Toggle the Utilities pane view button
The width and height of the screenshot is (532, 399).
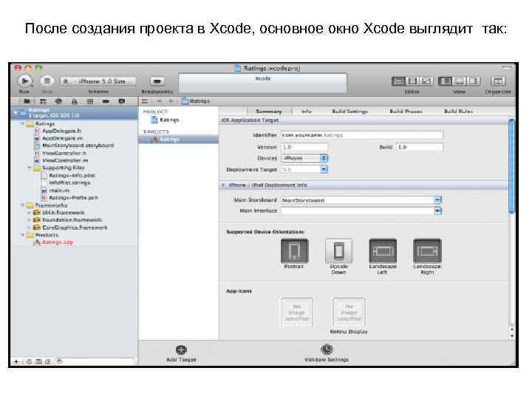(474, 81)
